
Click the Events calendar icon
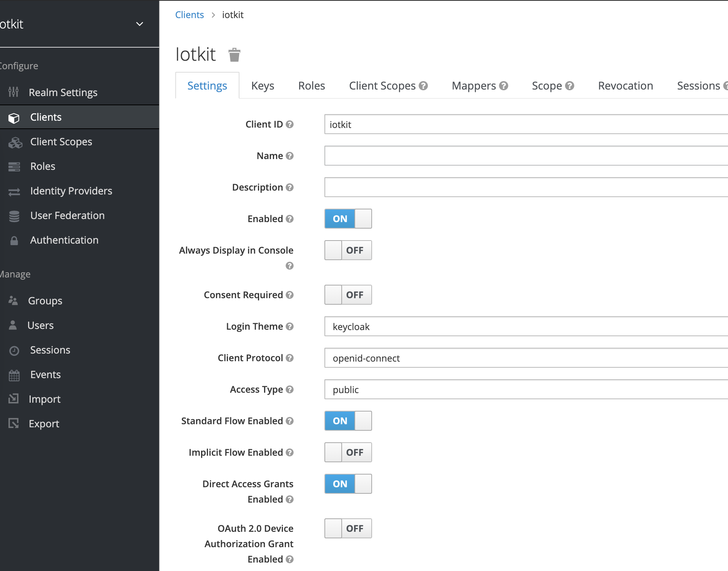click(14, 375)
